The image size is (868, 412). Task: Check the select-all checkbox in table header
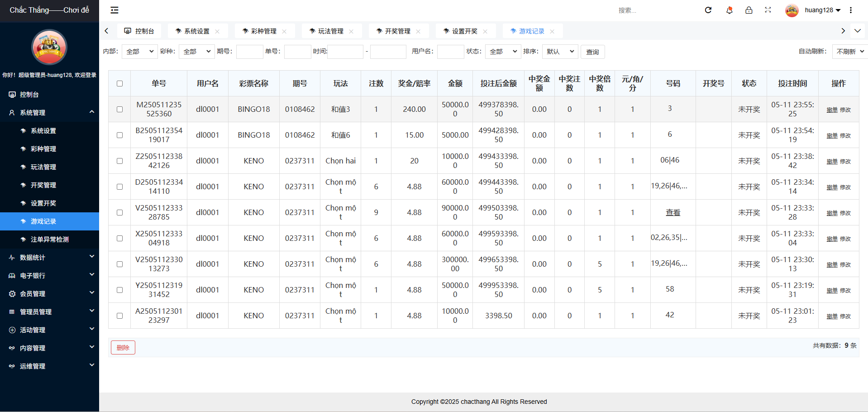[119, 83]
